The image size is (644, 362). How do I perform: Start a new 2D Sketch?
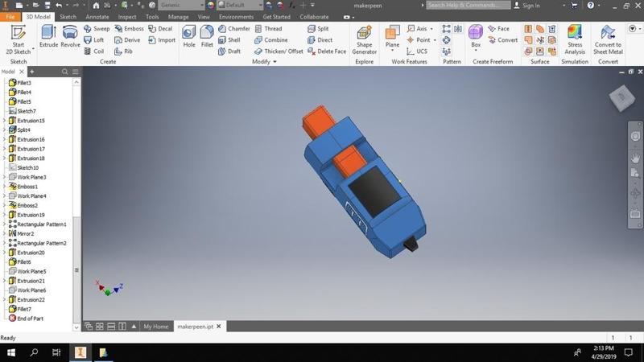pyautogui.click(x=19, y=39)
